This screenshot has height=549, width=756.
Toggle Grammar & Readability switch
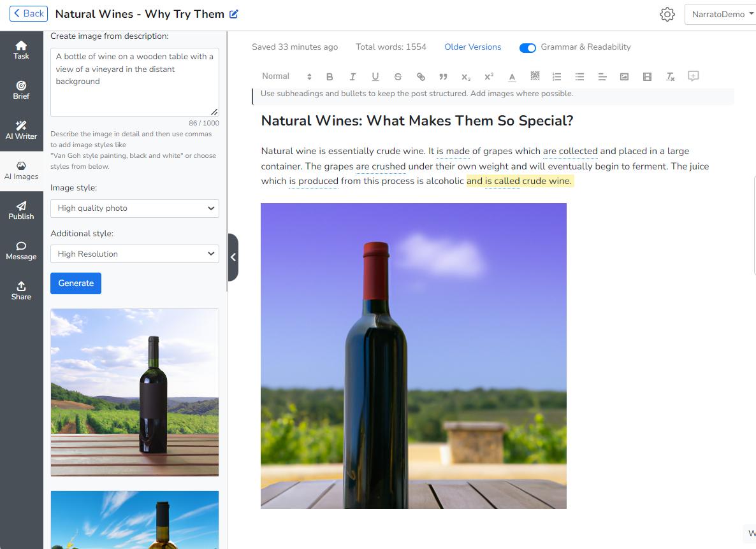[x=527, y=48]
